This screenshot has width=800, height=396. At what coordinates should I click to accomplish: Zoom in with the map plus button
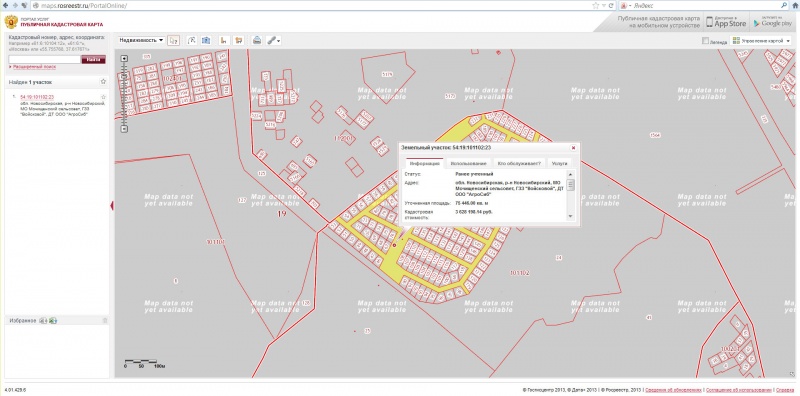124,59
